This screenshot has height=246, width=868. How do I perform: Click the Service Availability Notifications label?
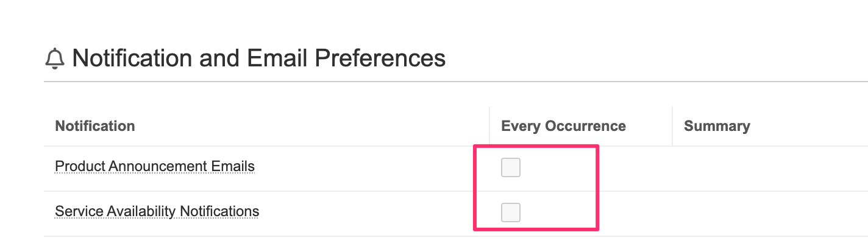[x=157, y=211]
